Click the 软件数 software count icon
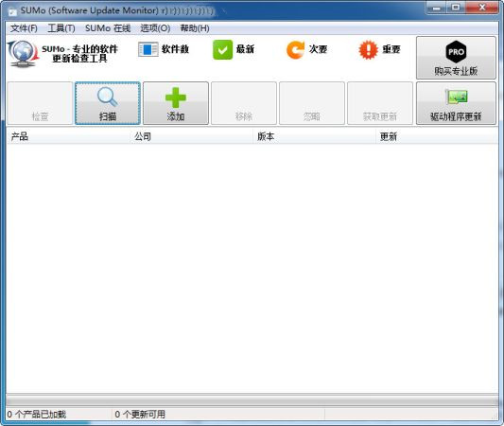 (148, 49)
